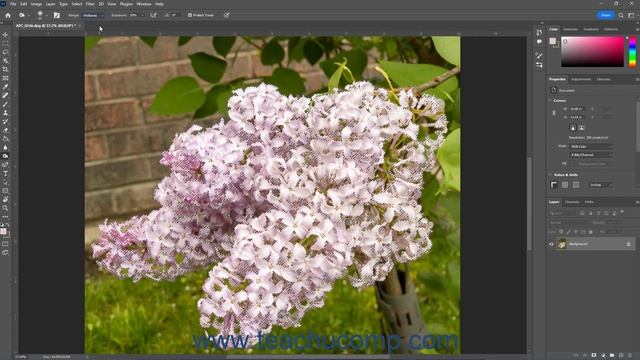Switch to the Swatches tab
Viewport: 640px width, 360px height.
571,29
